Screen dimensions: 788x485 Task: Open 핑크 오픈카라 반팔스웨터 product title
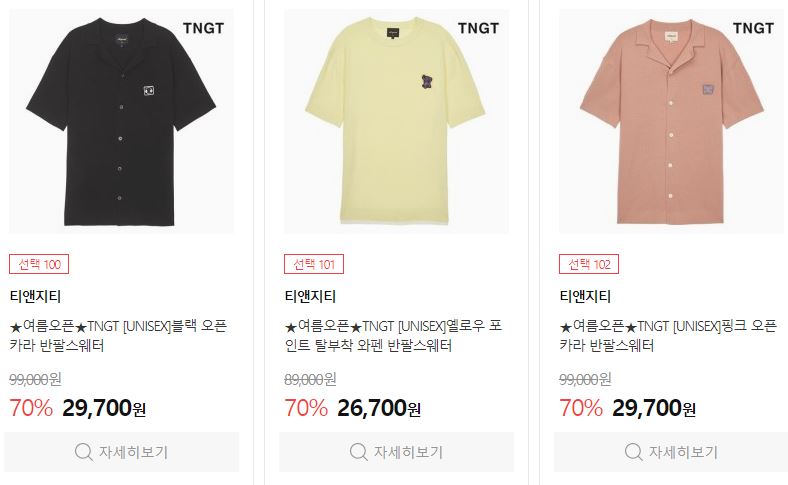point(668,336)
